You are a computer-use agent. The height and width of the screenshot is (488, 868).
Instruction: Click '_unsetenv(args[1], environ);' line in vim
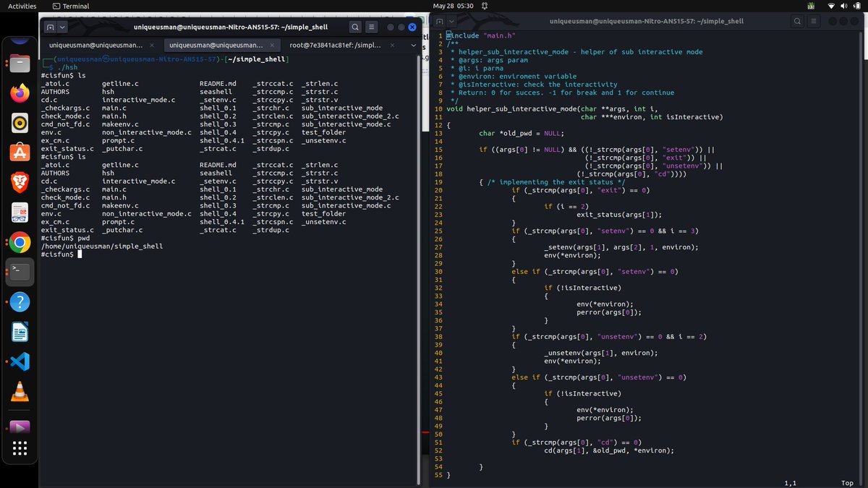point(601,353)
